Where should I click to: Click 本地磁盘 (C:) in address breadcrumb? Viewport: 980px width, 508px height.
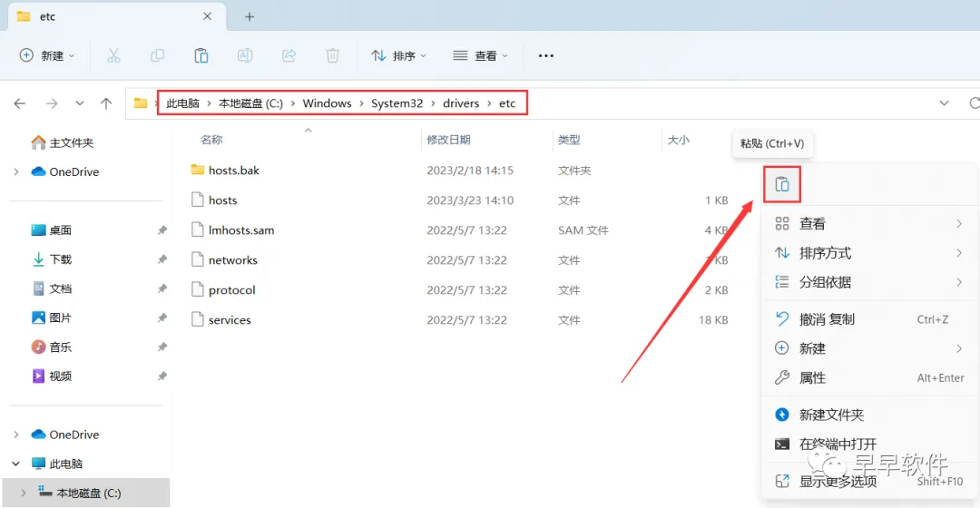[250, 103]
